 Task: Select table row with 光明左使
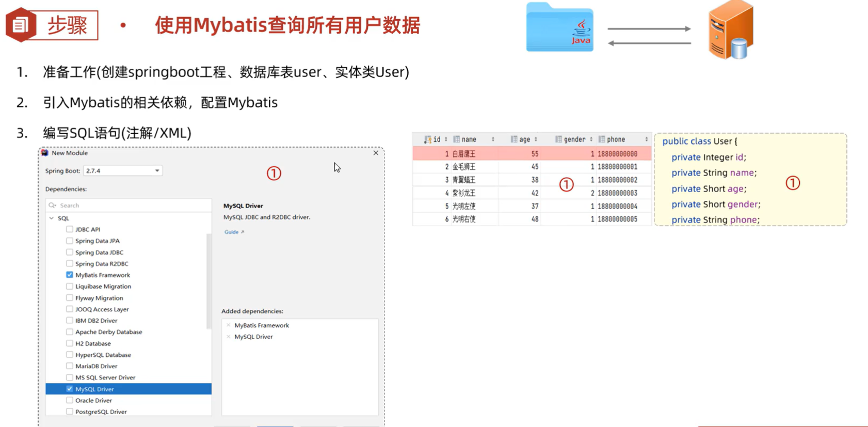(532, 206)
